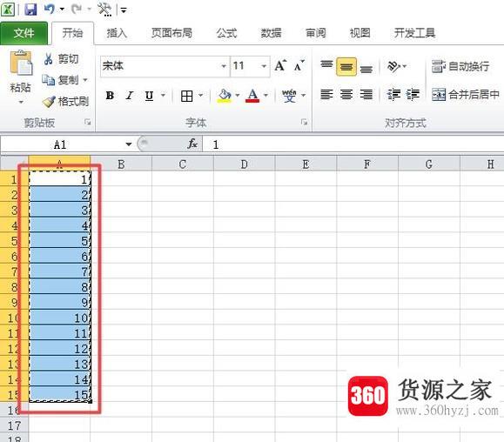Click the Save icon in quick access toolbar
This screenshot has height=442, width=504.
point(30,10)
